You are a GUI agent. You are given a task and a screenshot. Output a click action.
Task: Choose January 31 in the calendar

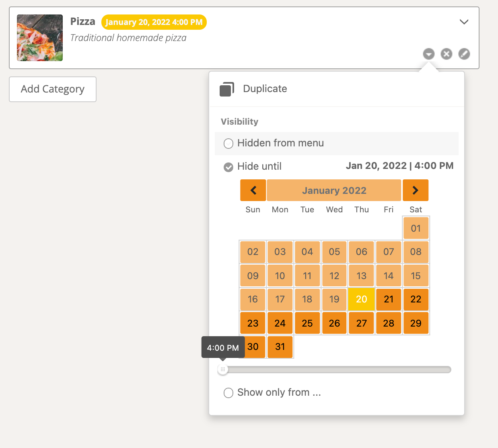(x=280, y=347)
